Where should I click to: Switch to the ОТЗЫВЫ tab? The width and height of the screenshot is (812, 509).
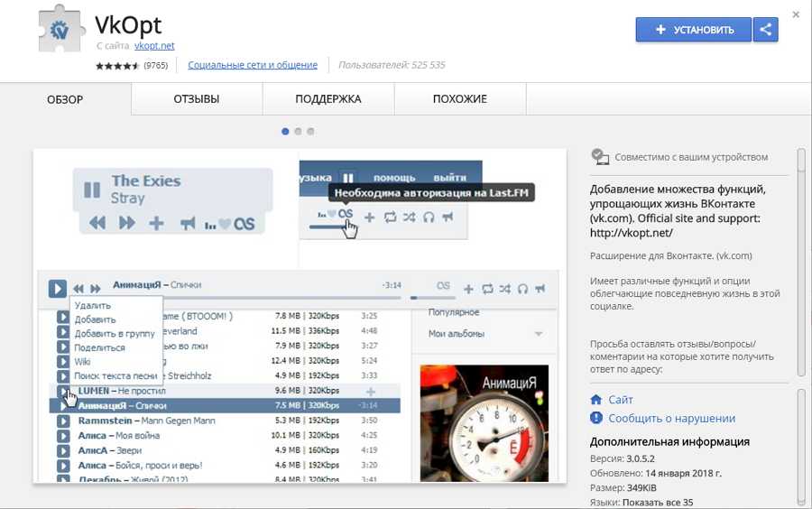(x=197, y=99)
